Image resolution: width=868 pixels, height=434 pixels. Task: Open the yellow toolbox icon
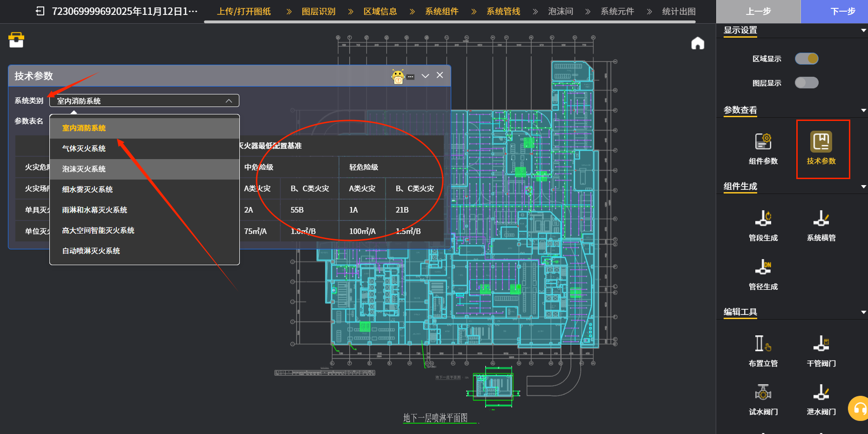[x=16, y=40]
